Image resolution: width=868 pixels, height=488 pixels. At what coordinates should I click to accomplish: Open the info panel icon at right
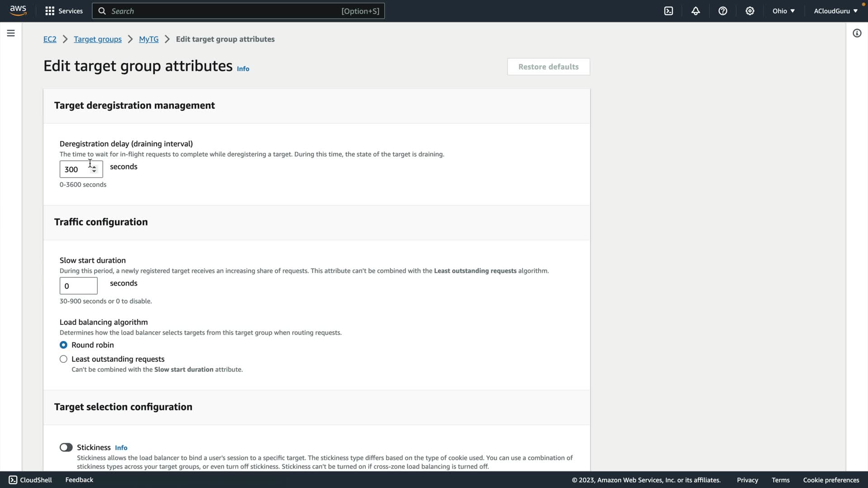pos(857,33)
